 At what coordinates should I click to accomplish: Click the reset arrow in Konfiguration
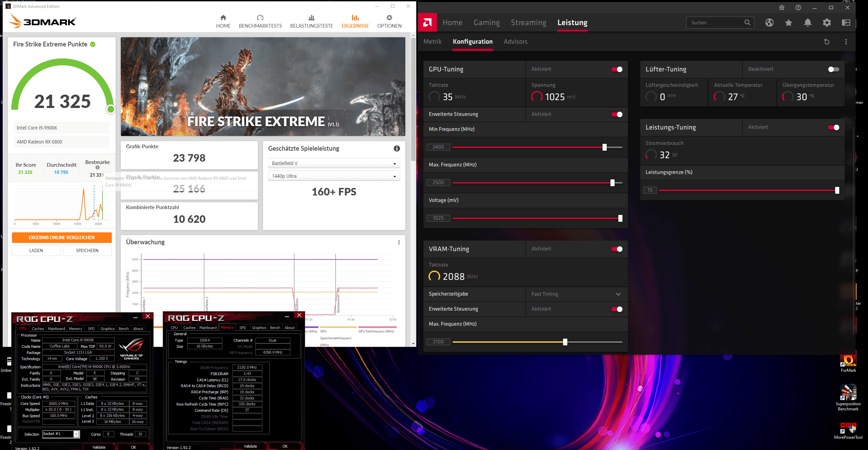coord(827,42)
